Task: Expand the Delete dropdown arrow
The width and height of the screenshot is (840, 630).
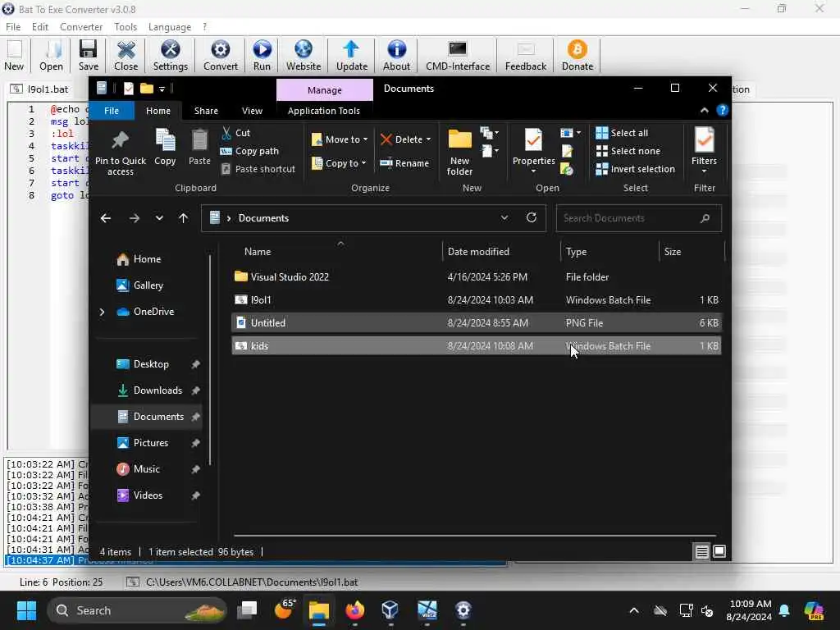Action: pos(428,139)
